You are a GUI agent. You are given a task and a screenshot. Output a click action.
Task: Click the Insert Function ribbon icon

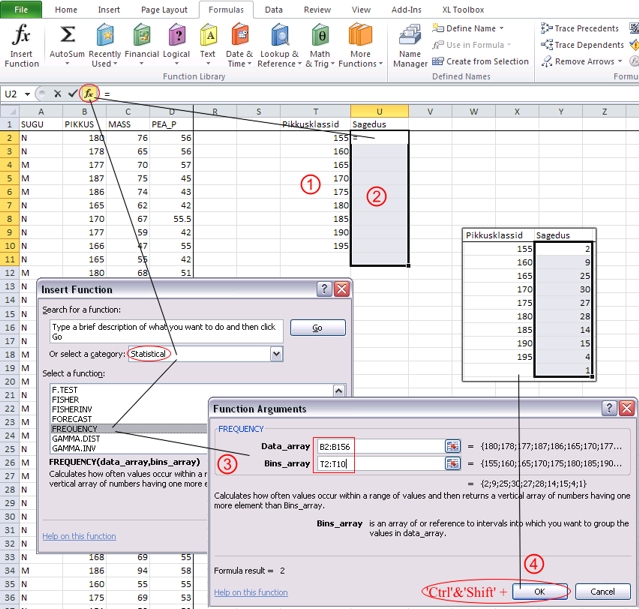(22, 45)
